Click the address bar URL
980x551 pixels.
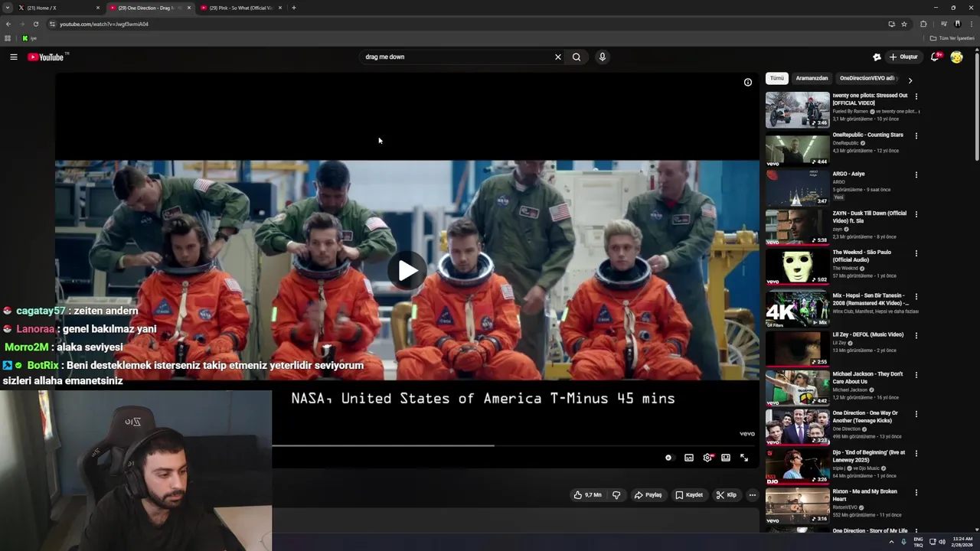104,24
